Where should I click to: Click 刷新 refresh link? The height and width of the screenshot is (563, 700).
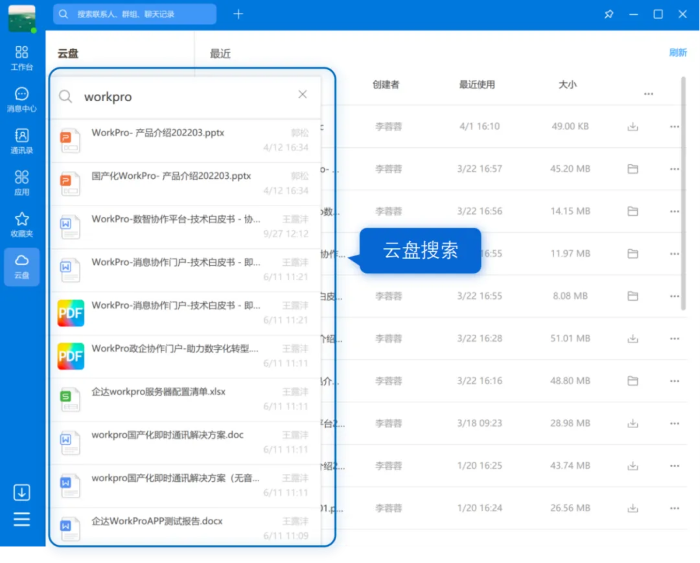tap(678, 53)
